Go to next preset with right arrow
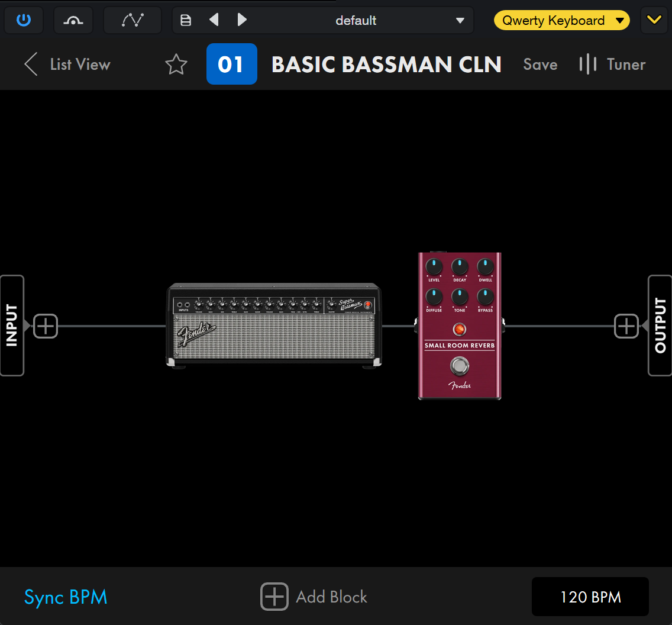The width and height of the screenshot is (672, 625). 242,20
